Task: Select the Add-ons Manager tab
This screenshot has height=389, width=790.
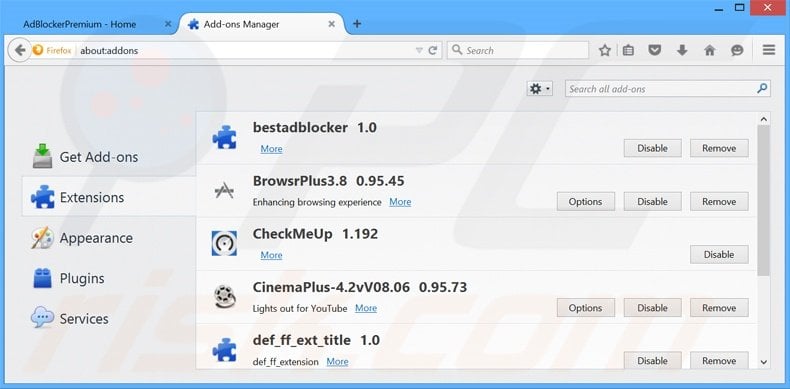Action: [x=261, y=24]
